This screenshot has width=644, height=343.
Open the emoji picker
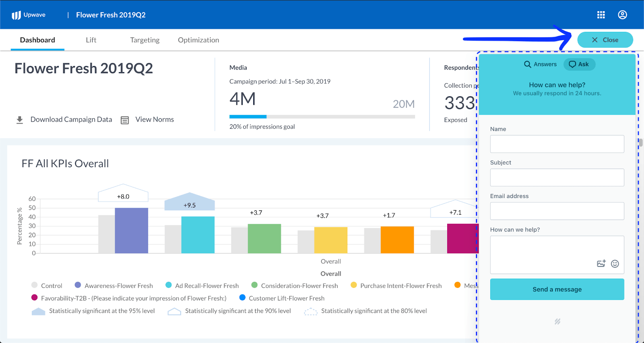tap(615, 264)
